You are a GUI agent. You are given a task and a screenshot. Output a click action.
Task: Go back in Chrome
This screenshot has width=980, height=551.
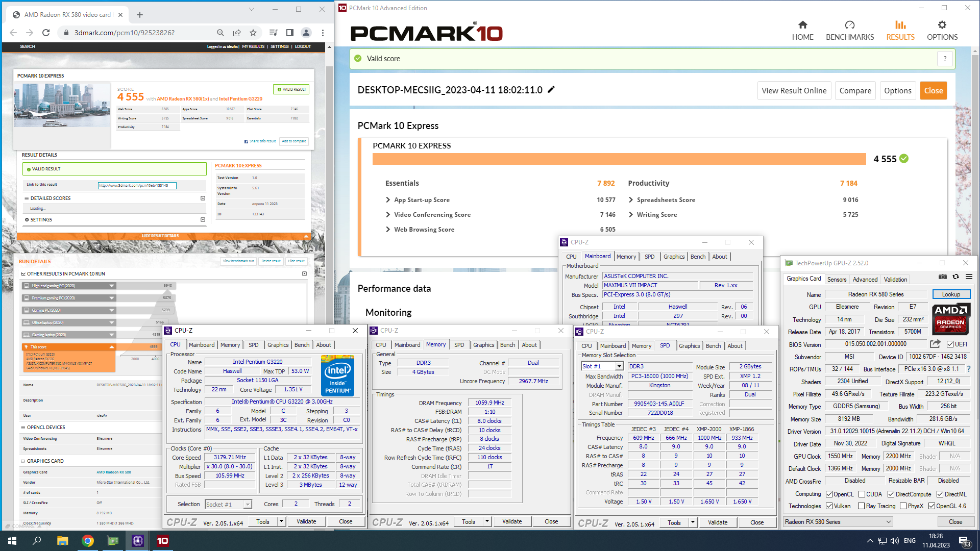tap(13, 33)
